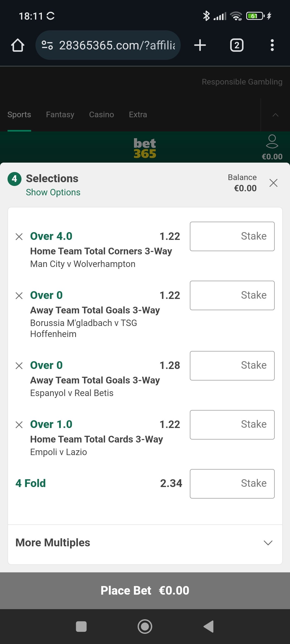This screenshot has width=290, height=644.
Task: Tap the site info icon in the address bar
Action: coord(47,45)
